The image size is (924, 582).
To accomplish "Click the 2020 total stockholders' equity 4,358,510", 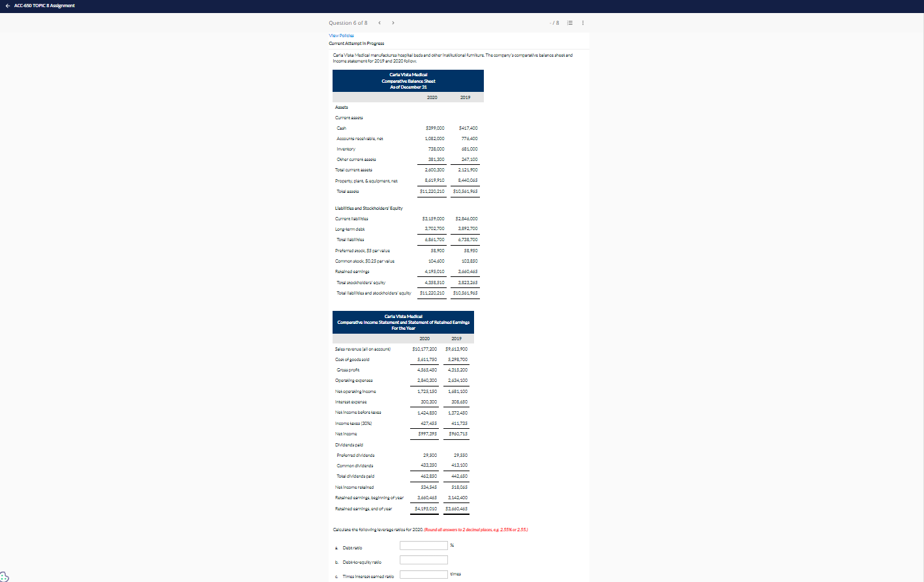I will pos(434,283).
